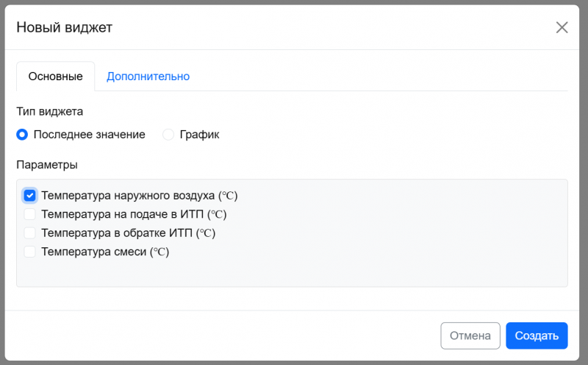Screen dimensions: 588x365
Task: Close the Новый виджет dialog with X
Action: point(562,28)
